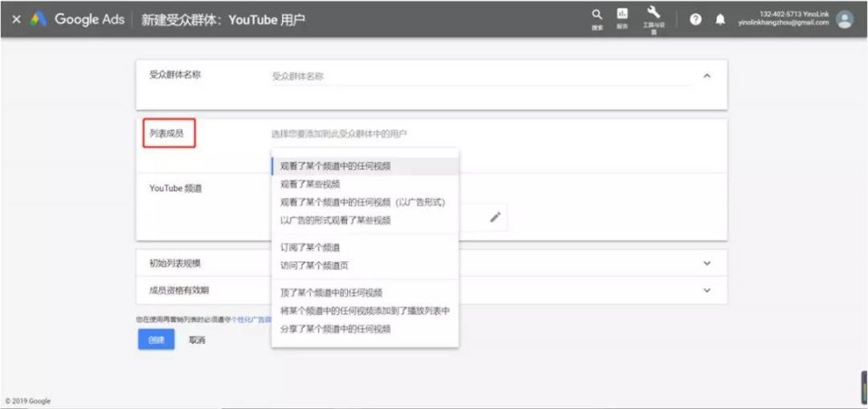The width and height of the screenshot is (868, 409).
Task: Choose 订阅了某个频道 option
Action: tap(310, 247)
